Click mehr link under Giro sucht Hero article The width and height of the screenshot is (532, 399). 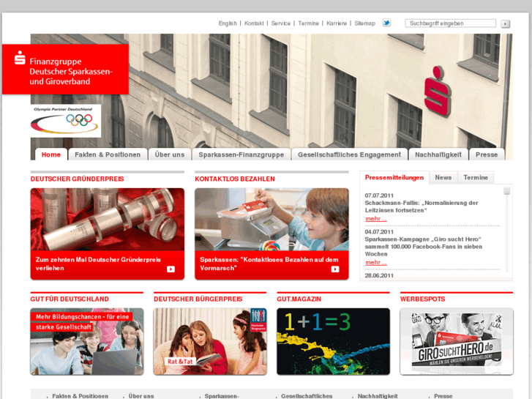click(376, 263)
